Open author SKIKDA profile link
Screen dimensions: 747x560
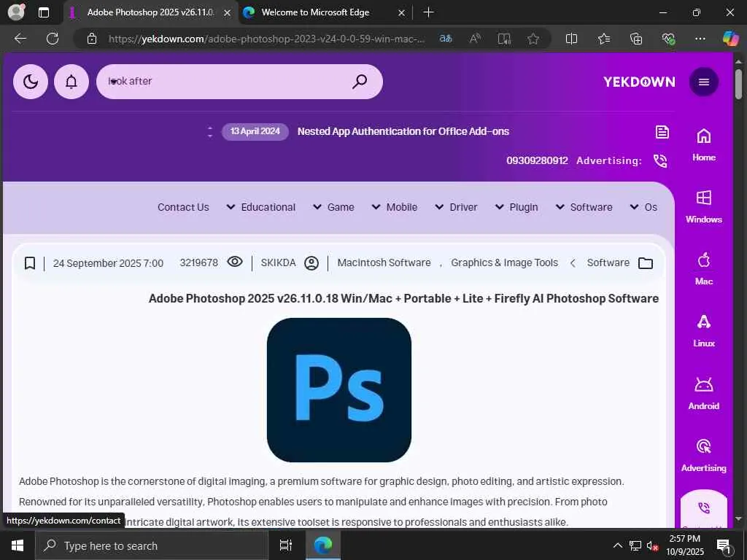point(278,262)
